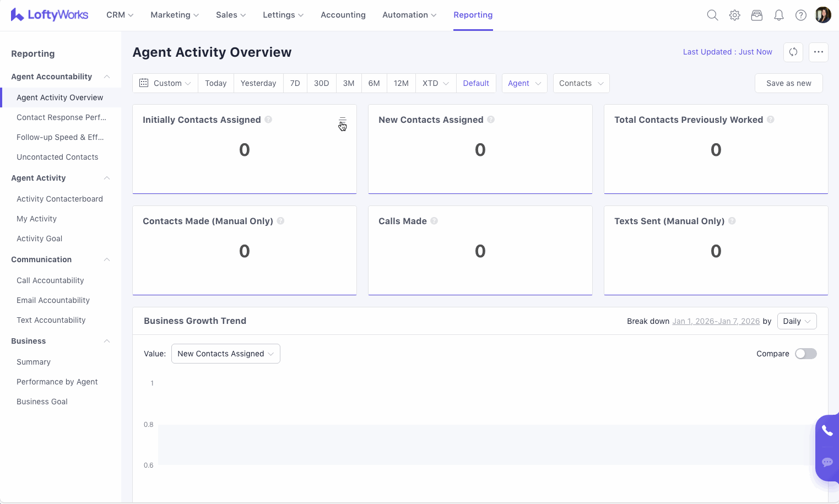Click the search magnifier icon
839x504 pixels.
pos(712,15)
